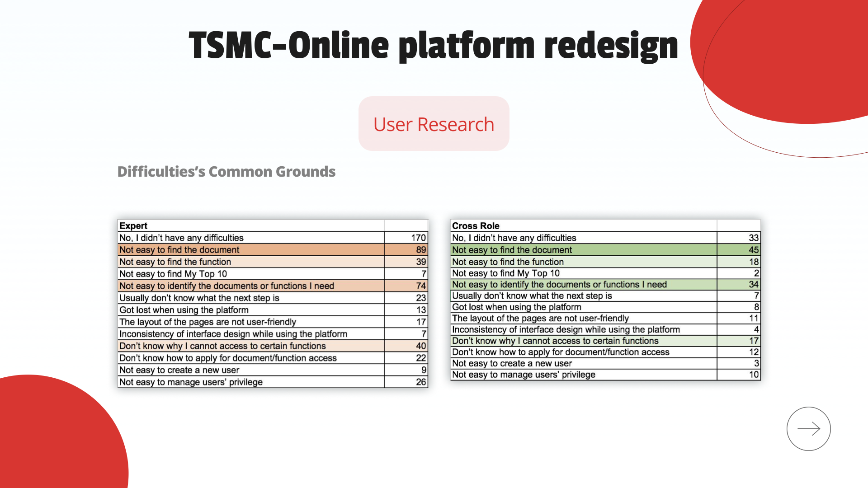Select Expert row 'The layout of the pages are not user-friendly'
Viewport: 868px width, 488px height.
273,322
